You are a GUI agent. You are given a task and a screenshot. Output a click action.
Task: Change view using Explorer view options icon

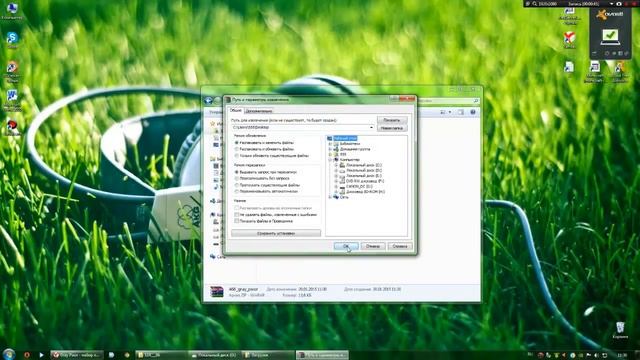[443, 112]
